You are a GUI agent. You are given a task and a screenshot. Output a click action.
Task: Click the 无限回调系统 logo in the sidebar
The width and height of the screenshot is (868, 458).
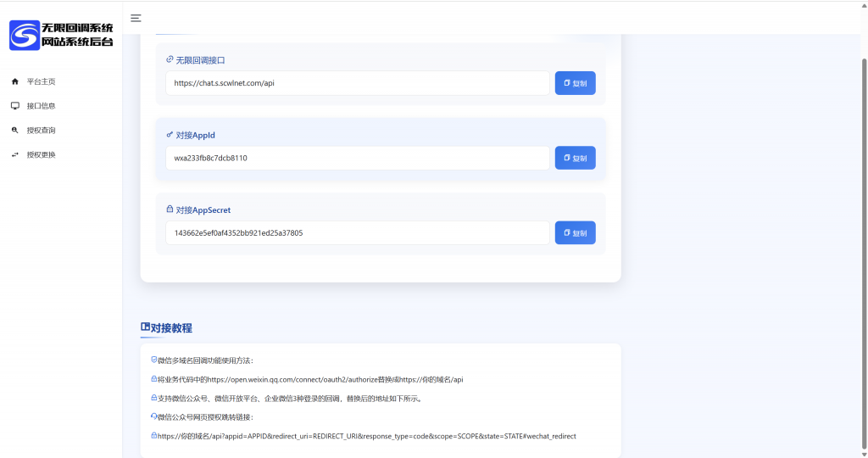(x=61, y=35)
